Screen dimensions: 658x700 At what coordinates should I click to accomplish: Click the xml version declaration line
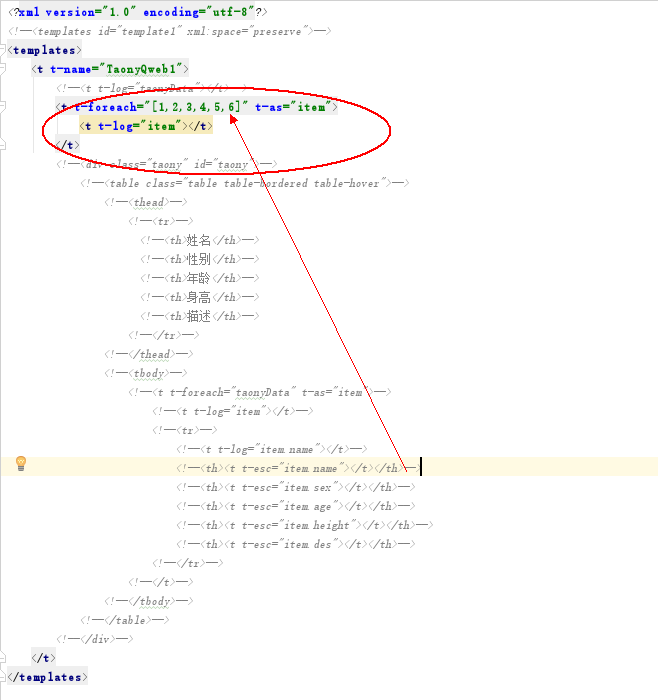point(138,12)
